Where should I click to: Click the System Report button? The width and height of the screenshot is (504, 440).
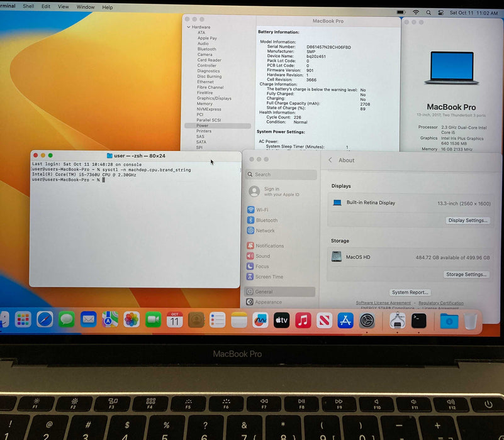[x=410, y=292]
